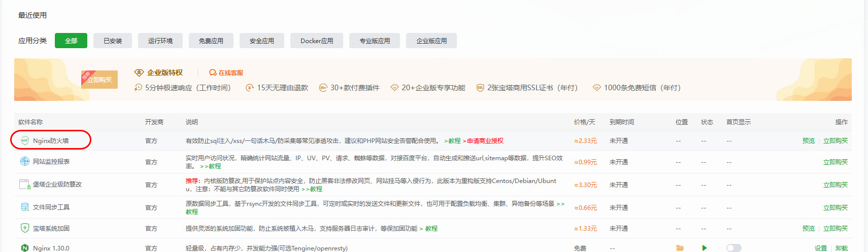Image resolution: width=868 pixels, height=252 pixels.
Task: Click 立即购买 for 网站监控报表
Action: tap(836, 162)
